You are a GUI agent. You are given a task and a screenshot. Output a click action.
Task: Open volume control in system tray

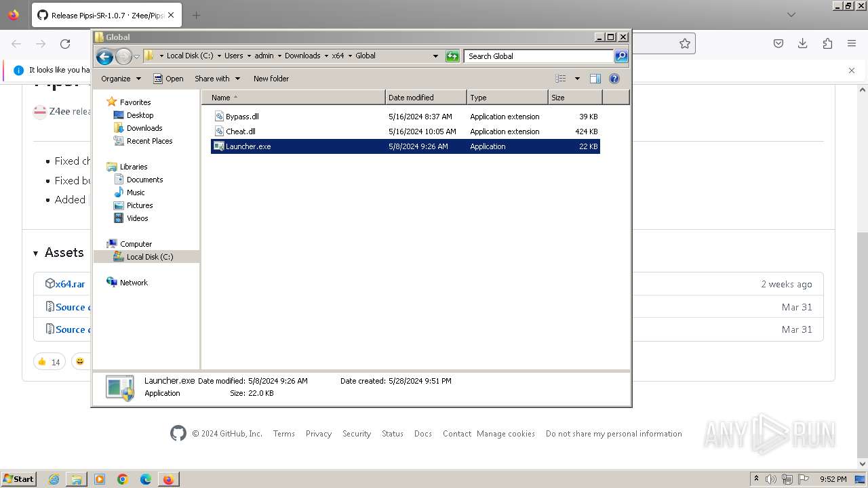tap(772, 479)
